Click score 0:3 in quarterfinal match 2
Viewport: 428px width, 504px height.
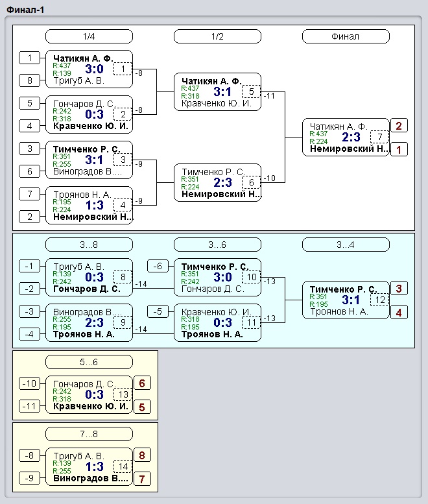(94, 114)
